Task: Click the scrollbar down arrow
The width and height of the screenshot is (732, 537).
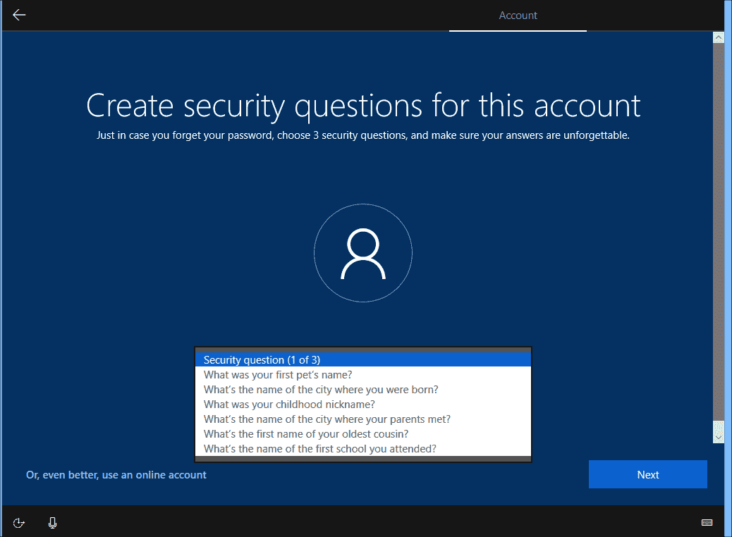Action: (718, 436)
